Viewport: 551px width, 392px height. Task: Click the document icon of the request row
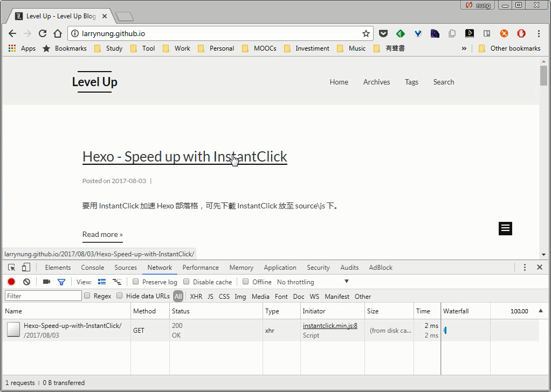[13, 330]
